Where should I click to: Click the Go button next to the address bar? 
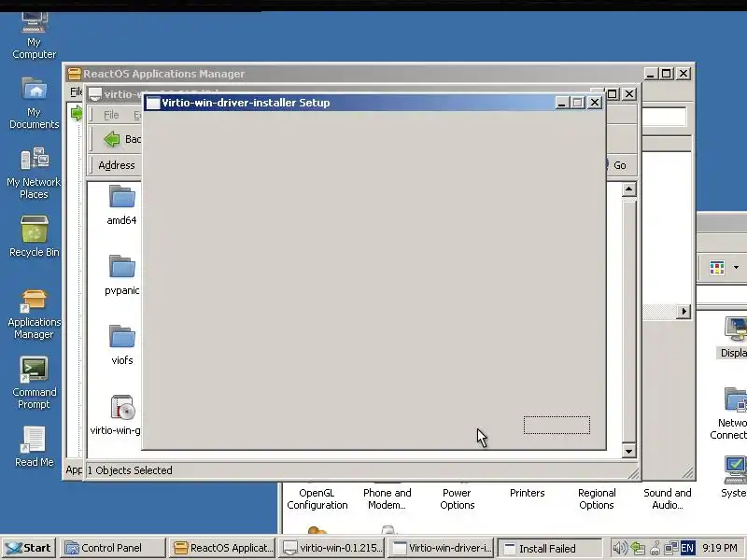[x=619, y=165]
